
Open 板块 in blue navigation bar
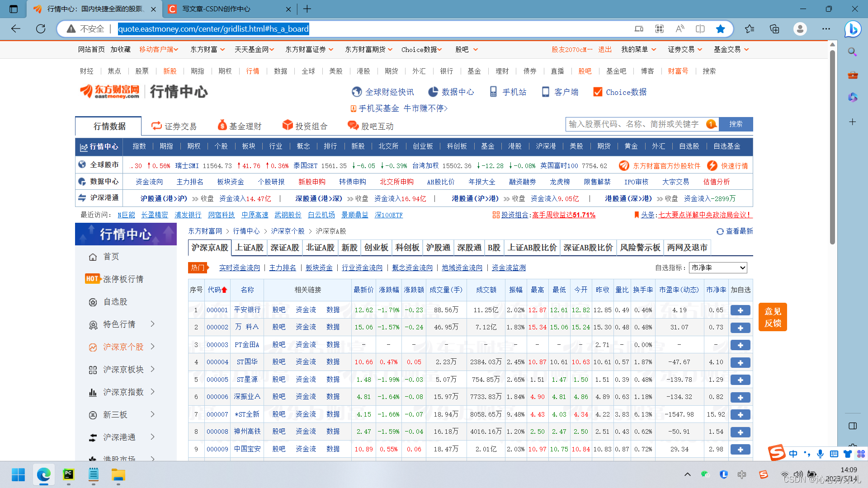coord(248,146)
